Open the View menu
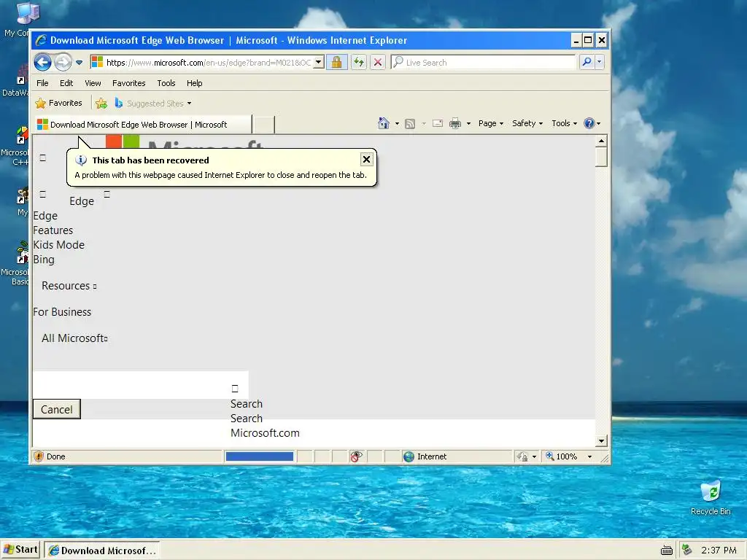This screenshot has height=560, width=747. click(x=93, y=83)
